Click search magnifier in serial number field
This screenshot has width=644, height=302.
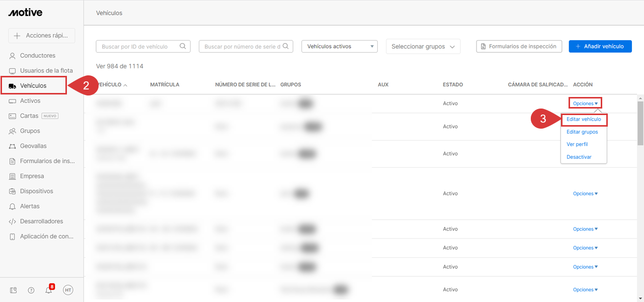coord(286,46)
